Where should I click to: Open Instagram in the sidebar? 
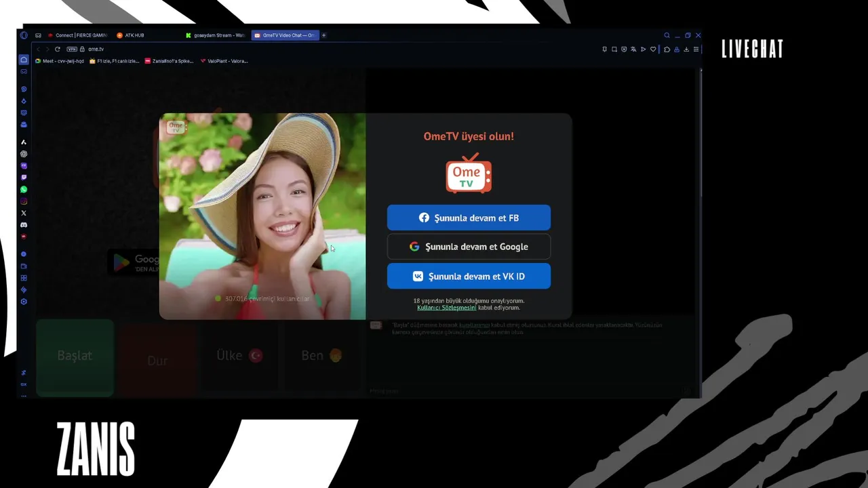(x=24, y=201)
